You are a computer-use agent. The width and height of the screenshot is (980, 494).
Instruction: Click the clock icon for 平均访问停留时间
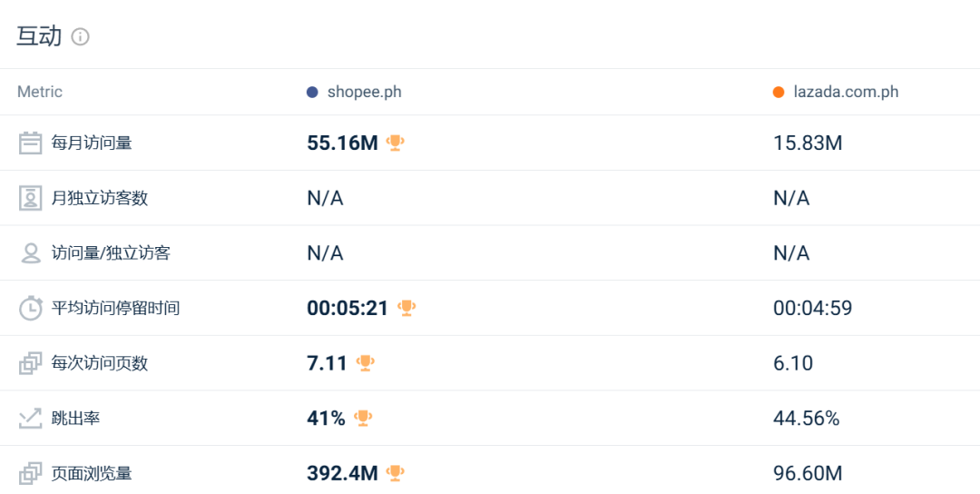click(x=31, y=308)
